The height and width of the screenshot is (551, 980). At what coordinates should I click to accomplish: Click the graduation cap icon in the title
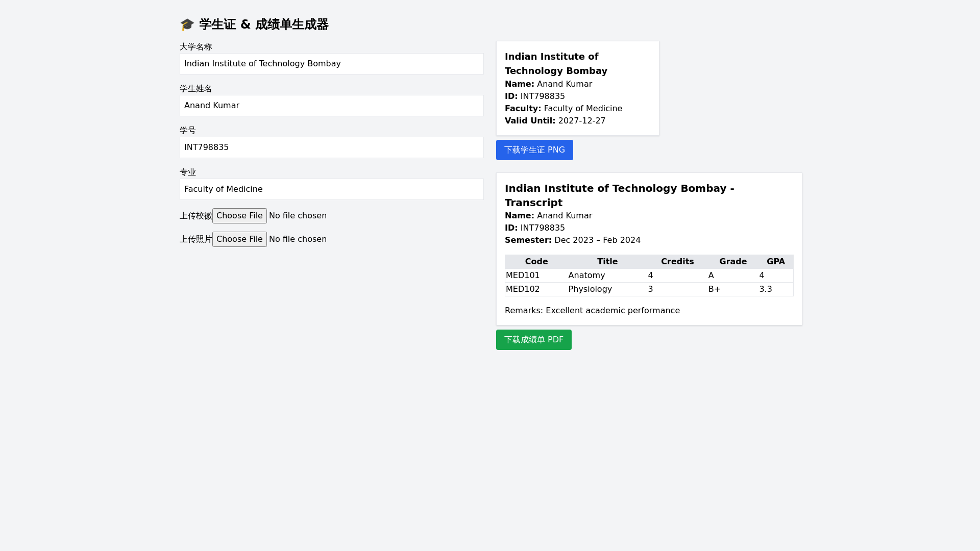[x=187, y=24]
